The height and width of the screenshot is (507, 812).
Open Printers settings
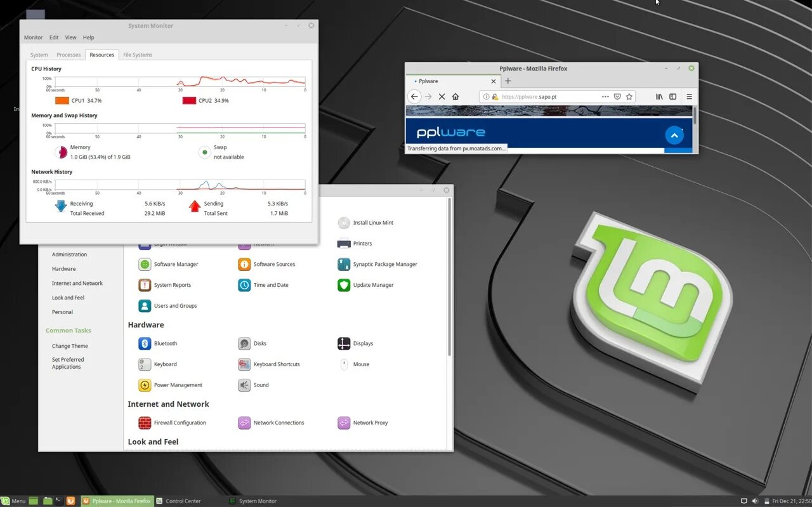point(355,244)
